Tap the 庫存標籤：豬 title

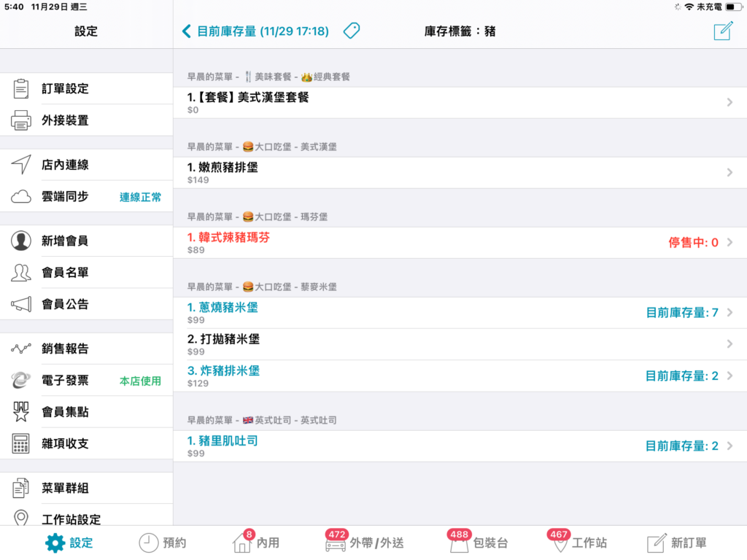(x=460, y=31)
